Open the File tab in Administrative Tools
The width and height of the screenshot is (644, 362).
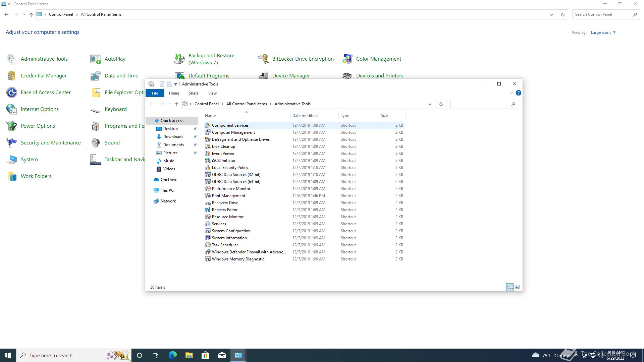coord(155,93)
